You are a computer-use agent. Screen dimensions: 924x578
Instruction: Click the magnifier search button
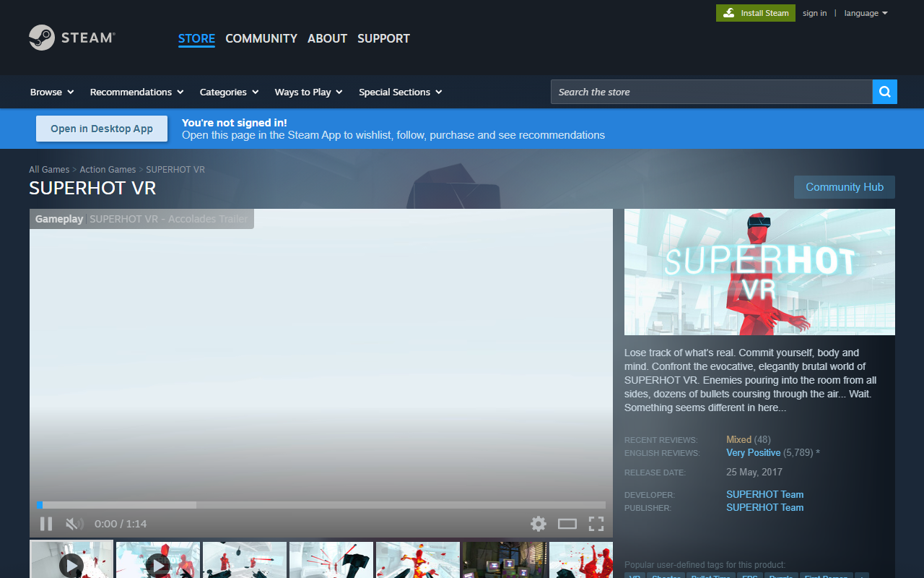(x=885, y=92)
